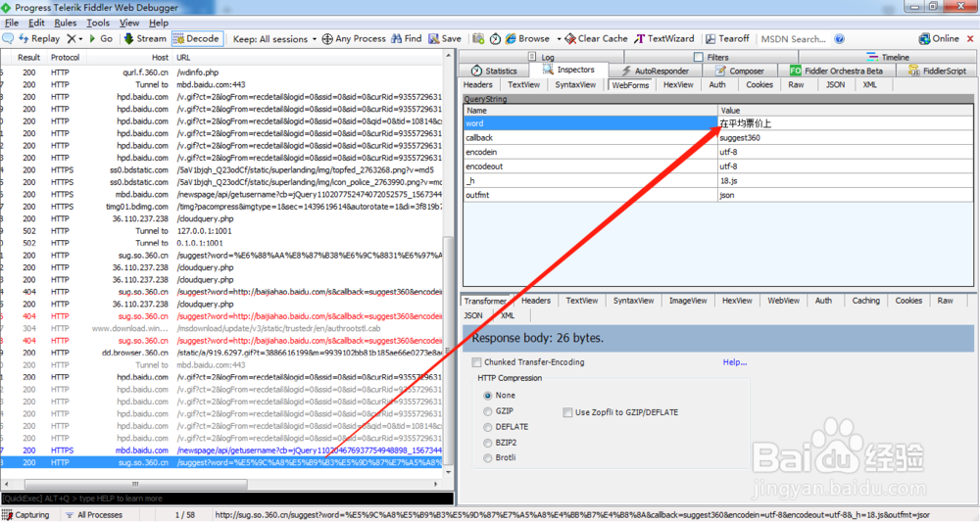
Task: Open the Tools menu
Action: (97, 23)
